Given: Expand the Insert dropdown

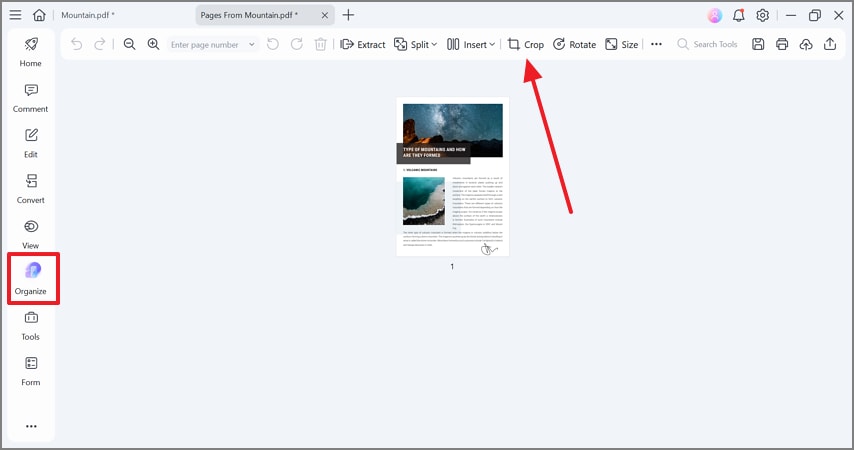Looking at the screenshot, I should coord(471,44).
